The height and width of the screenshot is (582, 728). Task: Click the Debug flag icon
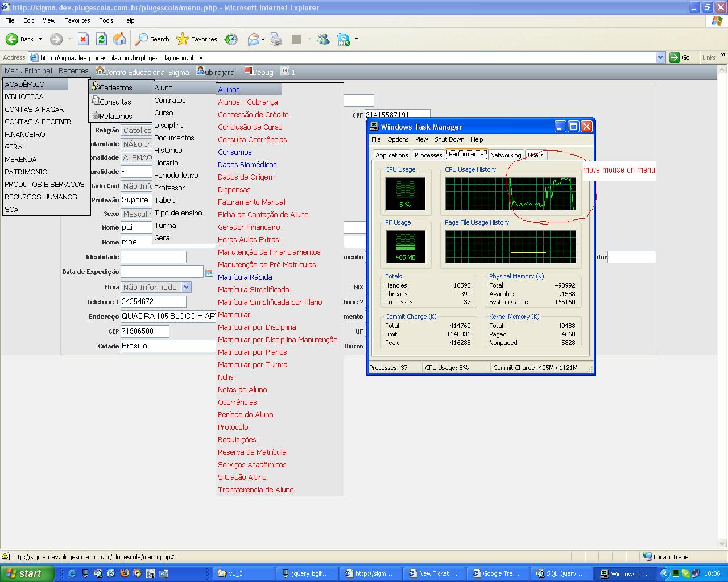coord(248,70)
